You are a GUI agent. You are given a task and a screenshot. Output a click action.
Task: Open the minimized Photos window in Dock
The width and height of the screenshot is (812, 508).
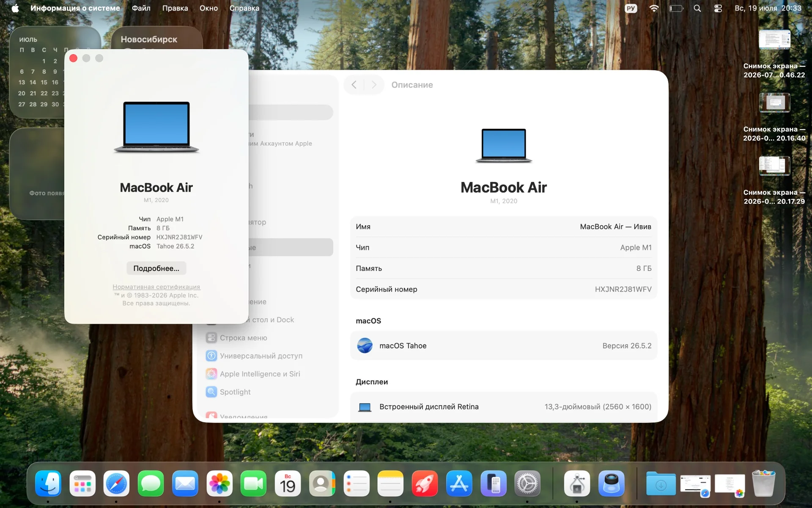(730, 484)
